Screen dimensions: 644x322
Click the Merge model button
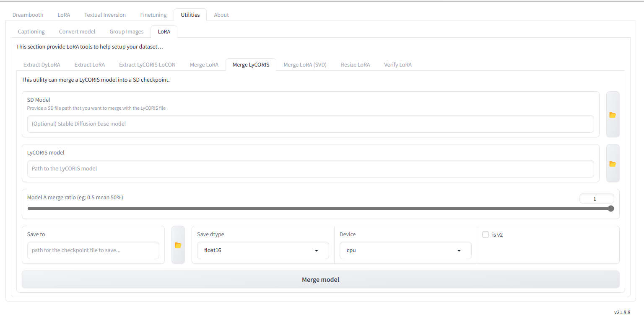pyautogui.click(x=320, y=279)
